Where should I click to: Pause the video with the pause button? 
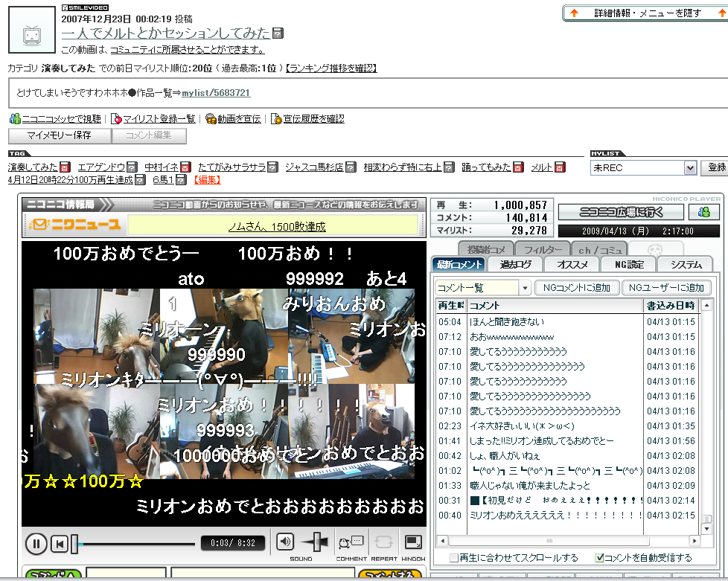point(36,543)
